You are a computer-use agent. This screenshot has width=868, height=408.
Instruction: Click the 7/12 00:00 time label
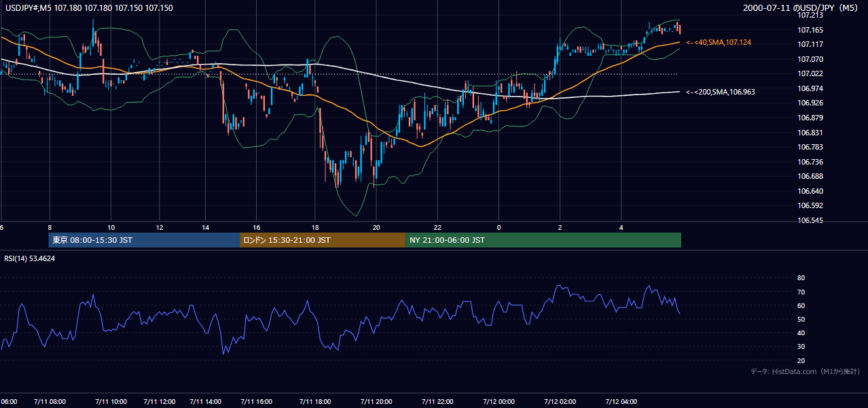(x=499, y=401)
